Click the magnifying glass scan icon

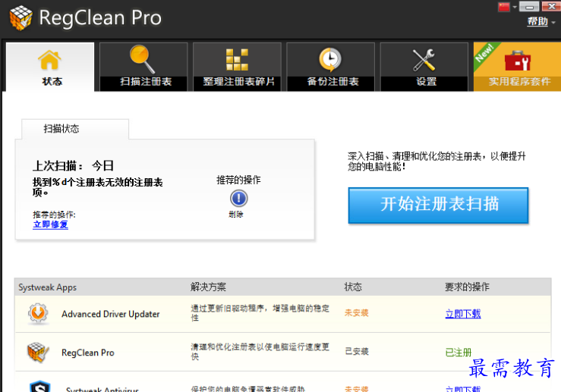click(143, 59)
